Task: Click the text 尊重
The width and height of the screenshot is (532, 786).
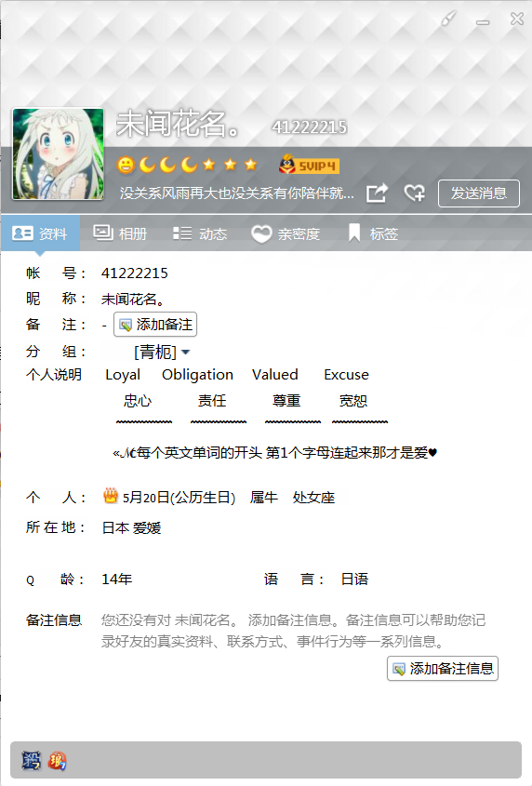Action: coord(286,401)
